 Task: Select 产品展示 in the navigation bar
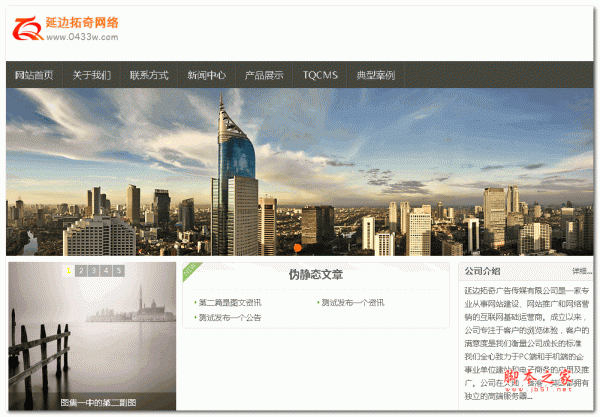pyautogui.click(x=264, y=75)
